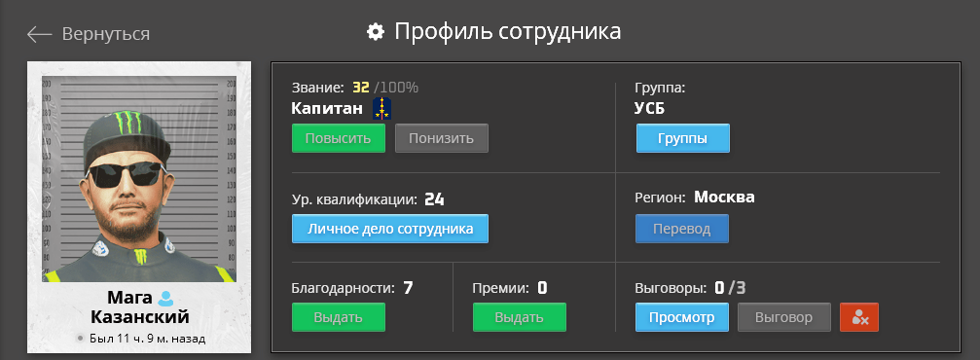The height and width of the screenshot is (360, 980).
Task: Click Выдать under Благодарности
Action: point(339,317)
